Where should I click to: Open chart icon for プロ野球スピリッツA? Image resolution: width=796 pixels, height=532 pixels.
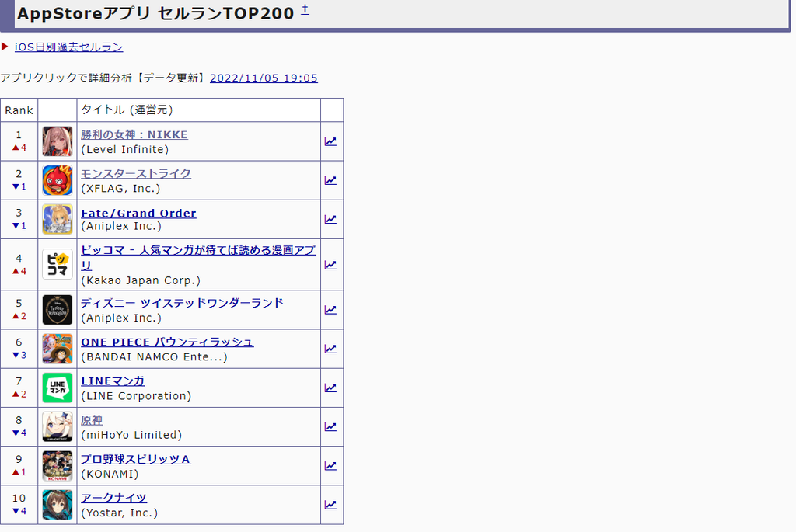point(330,465)
